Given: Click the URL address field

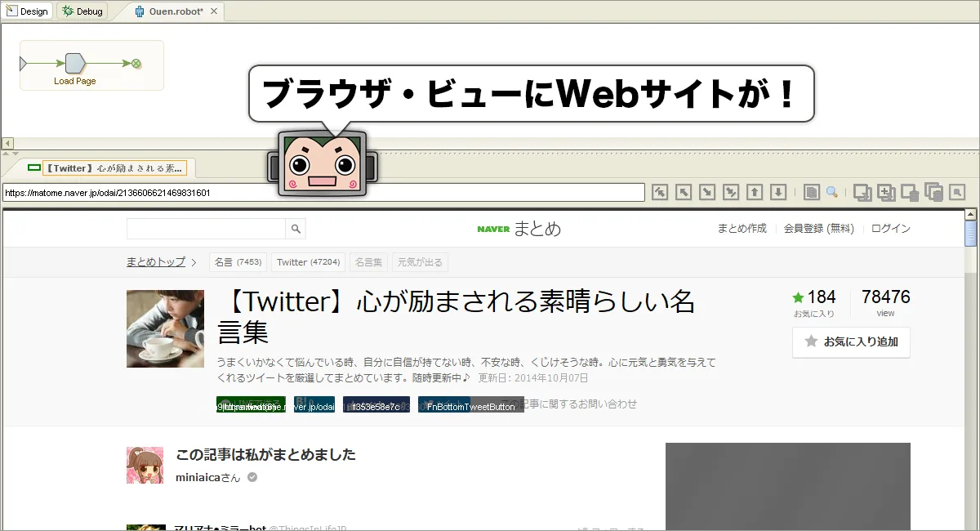Looking at the screenshot, I should click(x=323, y=193).
